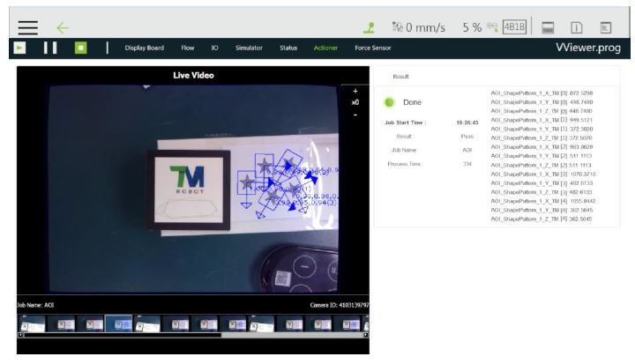The width and height of the screenshot is (635, 364).
Task: Open the IO tab
Action: pyautogui.click(x=214, y=48)
